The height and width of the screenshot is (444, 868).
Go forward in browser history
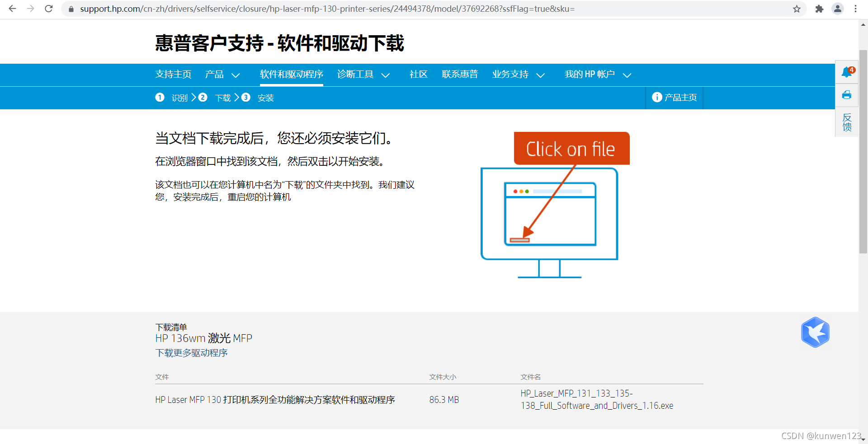(x=31, y=9)
